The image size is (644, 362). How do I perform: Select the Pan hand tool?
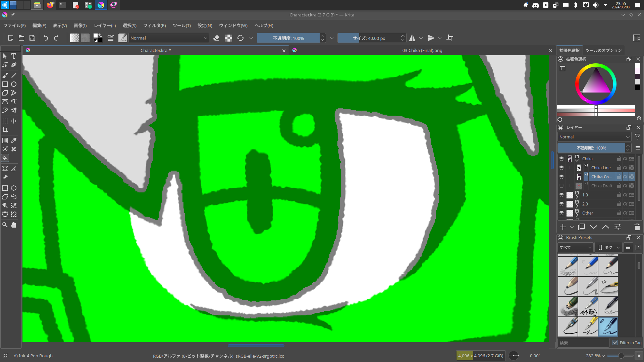tap(14, 225)
